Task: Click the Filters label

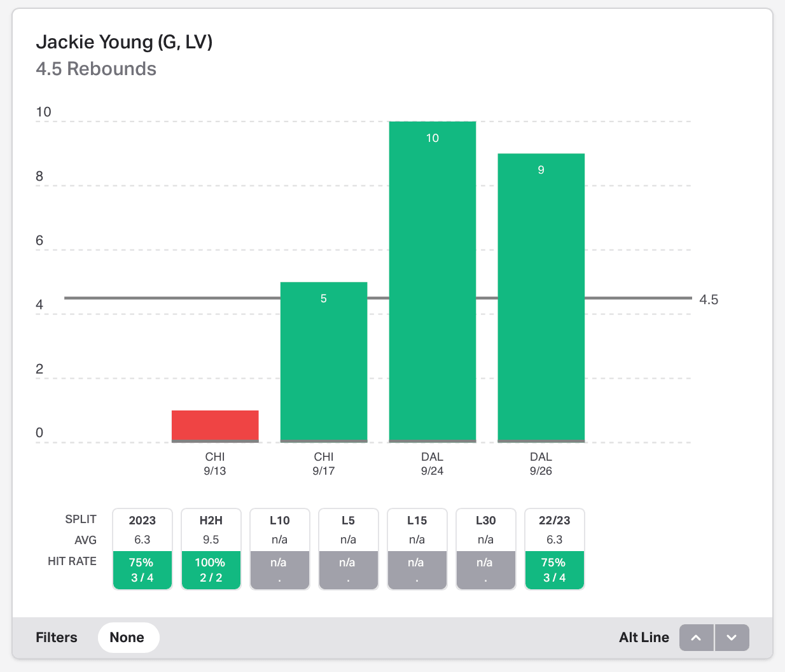Action: coord(57,638)
